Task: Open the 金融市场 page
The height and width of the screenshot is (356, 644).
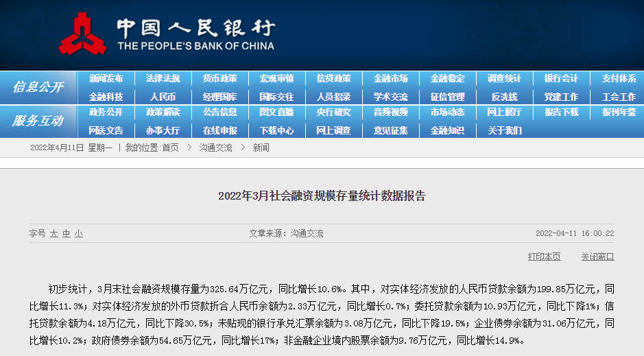Action: click(390, 79)
